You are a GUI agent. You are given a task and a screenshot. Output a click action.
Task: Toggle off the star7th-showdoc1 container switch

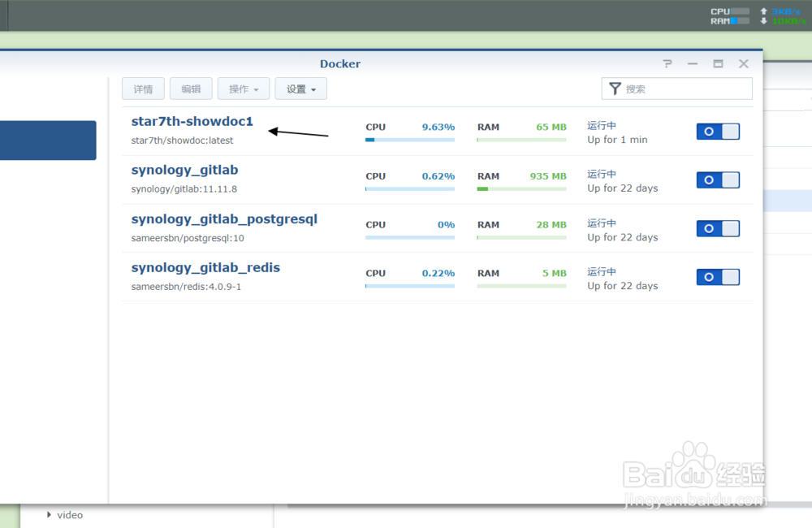pyautogui.click(x=718, y=132)
